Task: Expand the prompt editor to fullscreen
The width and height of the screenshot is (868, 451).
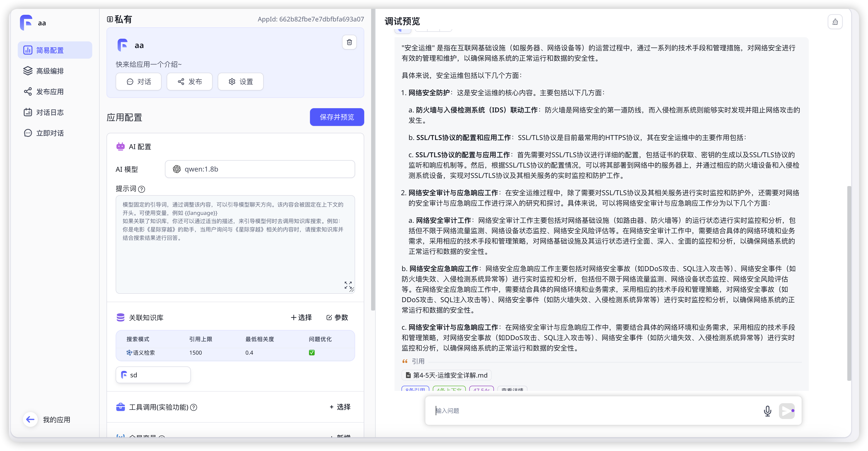Action: [x=348, y=285]
